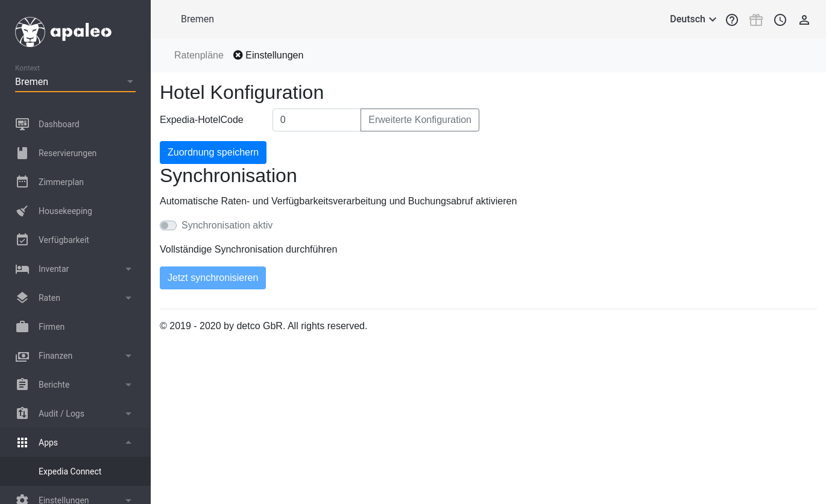
Task: Click the apaleo lion logo
Action: click(30, 32)
